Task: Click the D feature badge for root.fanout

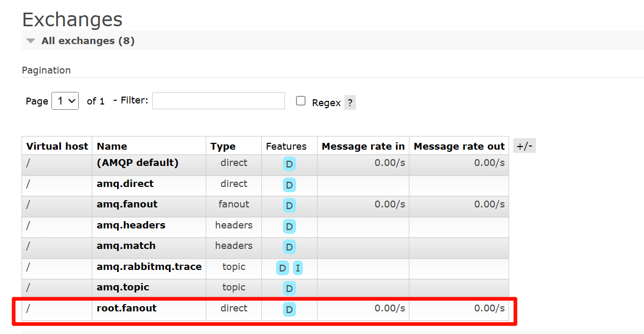Action: click(289, 309)
